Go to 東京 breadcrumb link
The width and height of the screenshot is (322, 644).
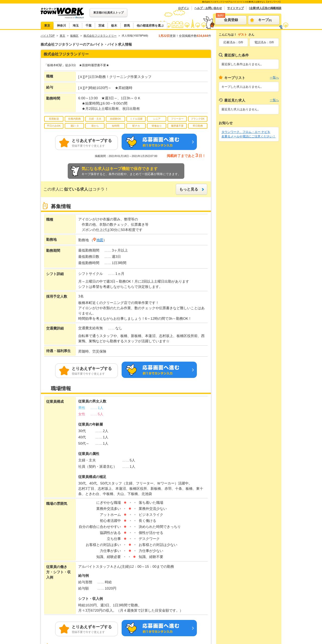coord(62,36)
